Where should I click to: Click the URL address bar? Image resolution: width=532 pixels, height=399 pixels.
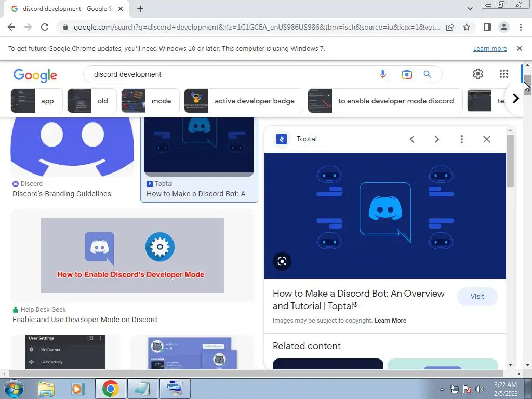point(256,27)
